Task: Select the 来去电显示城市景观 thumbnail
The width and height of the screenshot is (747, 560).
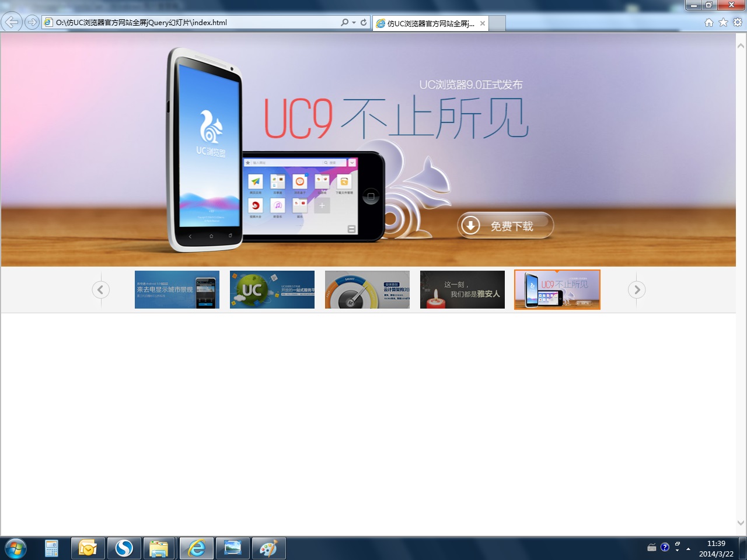Action: tap(177, 289)
